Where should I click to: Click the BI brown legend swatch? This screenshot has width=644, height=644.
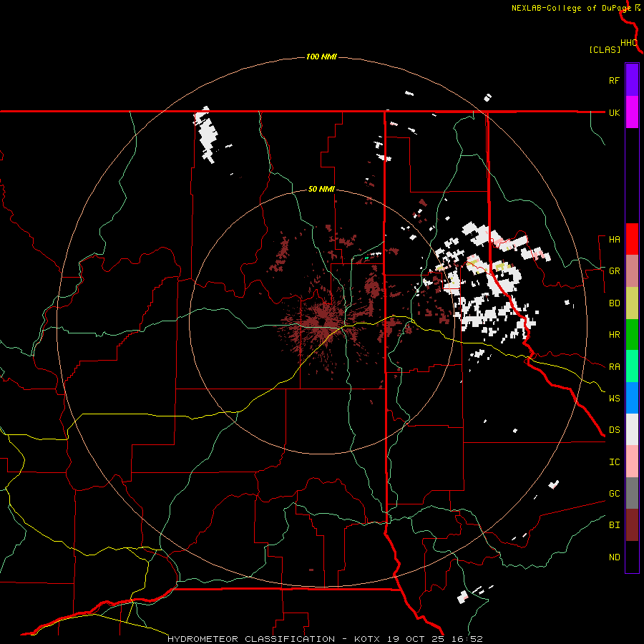pos(632,525)
